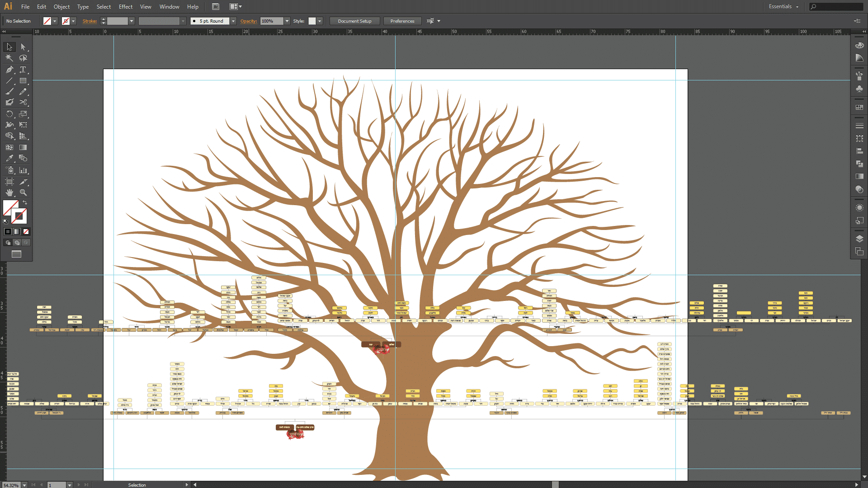Open the stroke brush '5 pt. Round' dropdown
Screen dimensions: 868x488
click(233, 21)
